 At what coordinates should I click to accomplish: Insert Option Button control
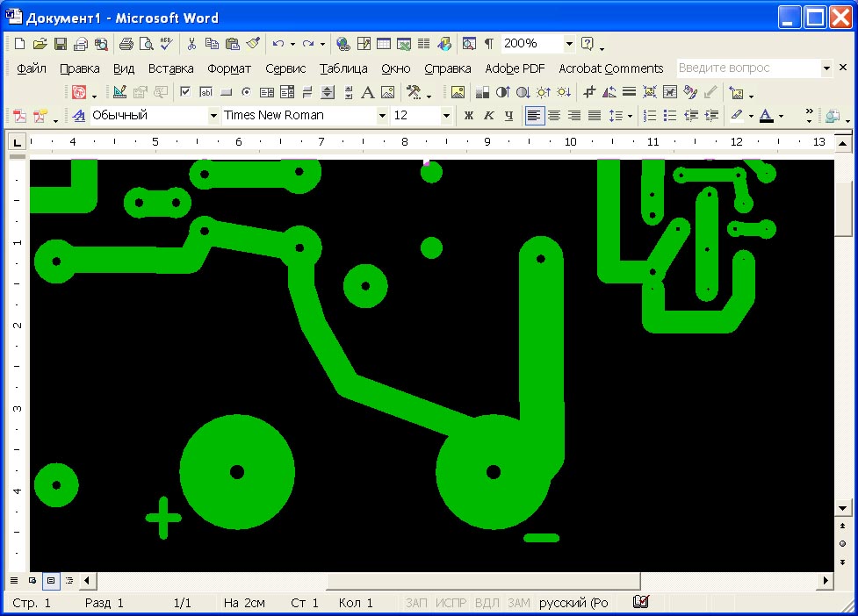tap(246, 92)
